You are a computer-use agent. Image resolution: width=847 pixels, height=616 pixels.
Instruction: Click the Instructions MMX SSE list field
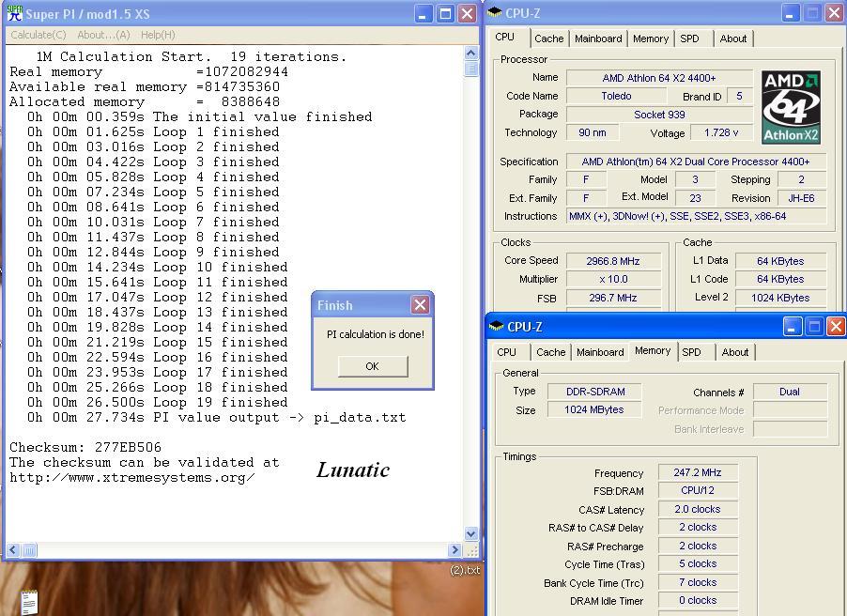697,216
